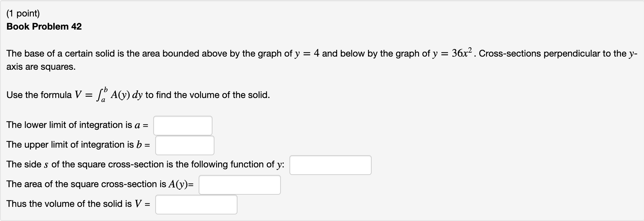Click the y = 4 expression in the problem

[307, 53]
